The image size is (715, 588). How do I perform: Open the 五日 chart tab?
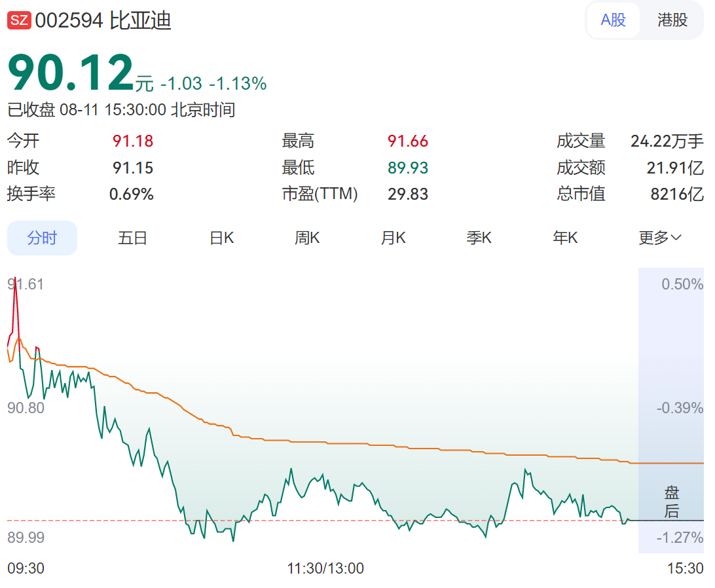click(132, 238)
